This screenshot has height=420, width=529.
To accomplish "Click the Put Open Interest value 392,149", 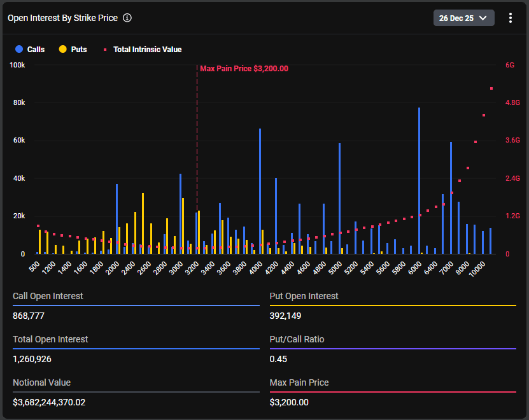I will (x=285, y=316).
